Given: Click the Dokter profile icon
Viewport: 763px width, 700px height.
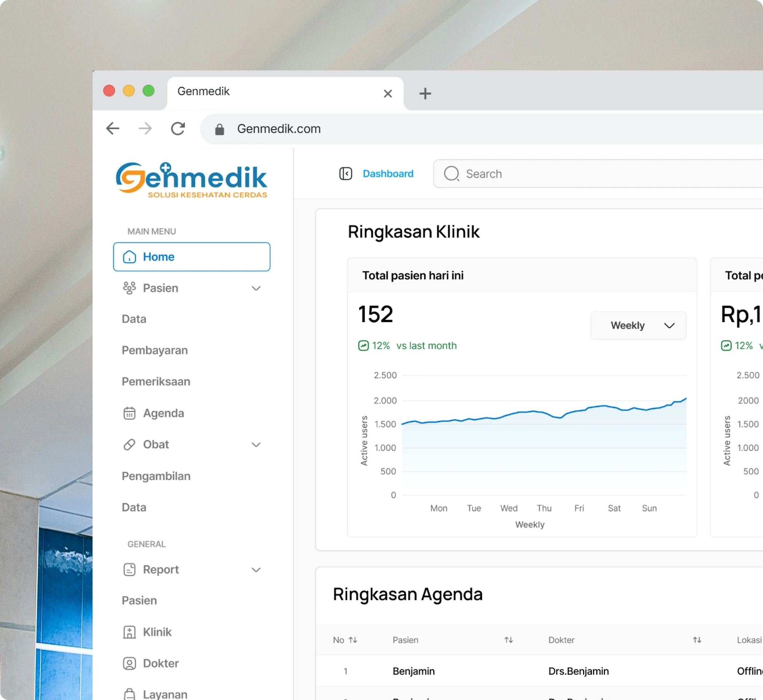Looking at the screenshot, I should 129,663.
